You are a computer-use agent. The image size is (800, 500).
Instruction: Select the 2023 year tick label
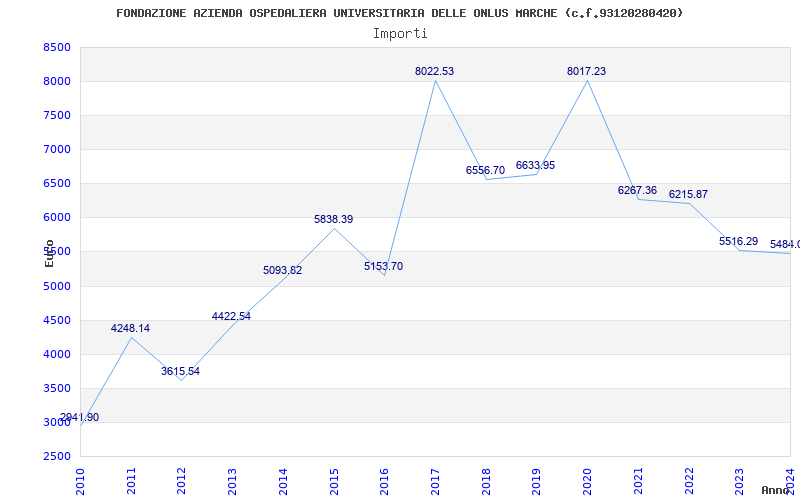coord(739,481)
